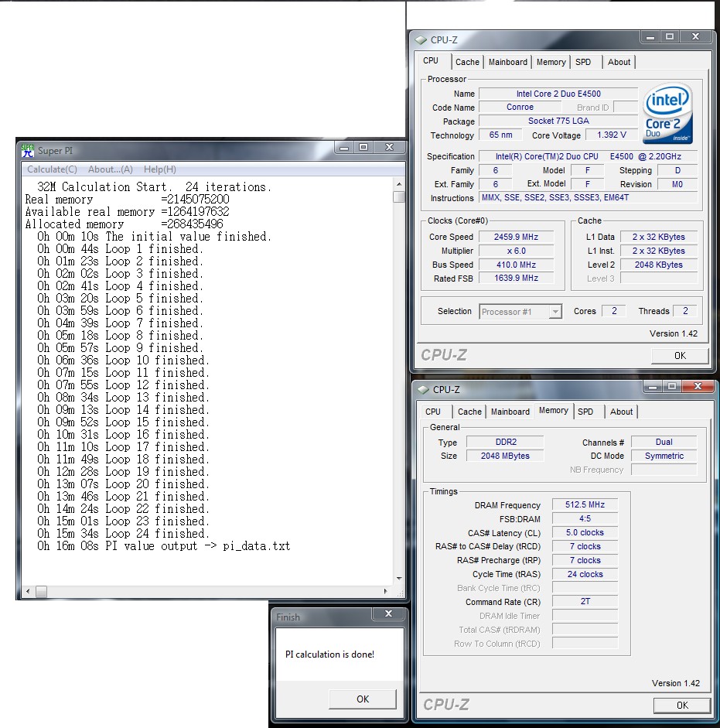Switch to About tab in lower CPU-Z window
Image resolution: width=720 pixels, height=728 pixels.
coord(621,412)
